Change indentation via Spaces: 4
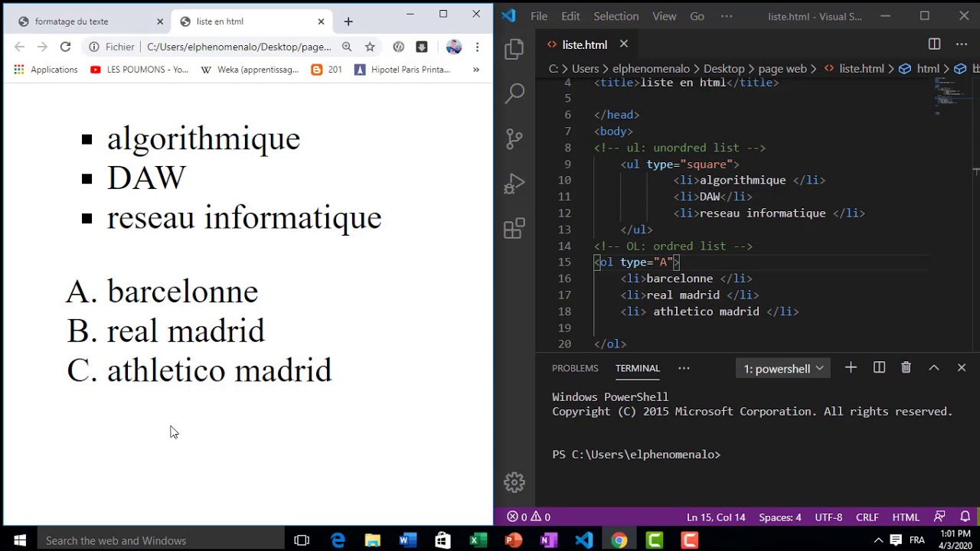The width and height of the screenshot is (980, 551). (x=779, y=517)
